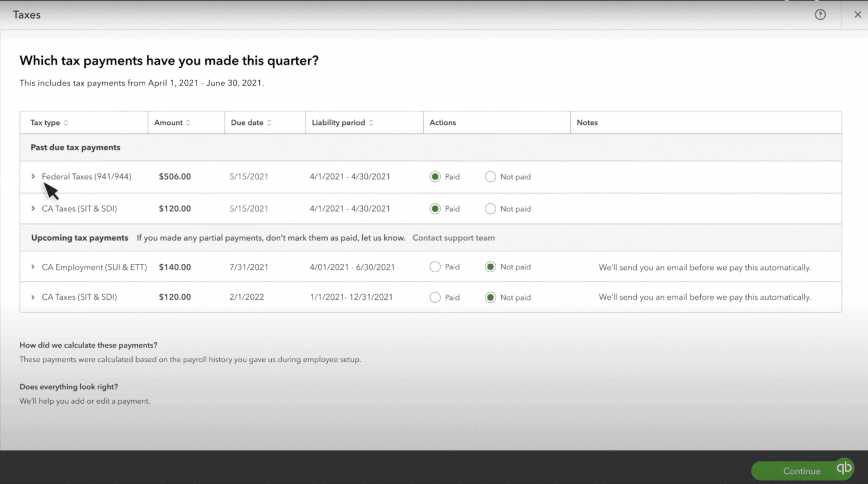868x484 pixels.
Task: Mark upcoming CA Taxes (SIT & SDI) as Paid
Action: pos(435,297)
